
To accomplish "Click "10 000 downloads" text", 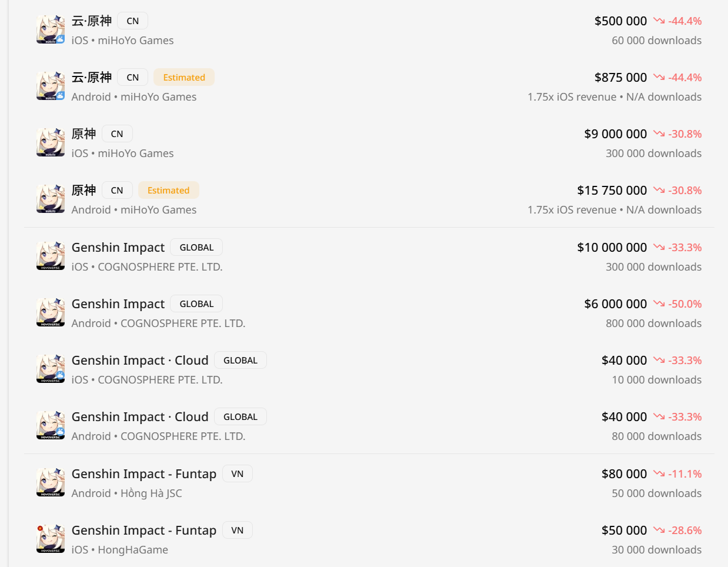I will [x=657, y=380].
